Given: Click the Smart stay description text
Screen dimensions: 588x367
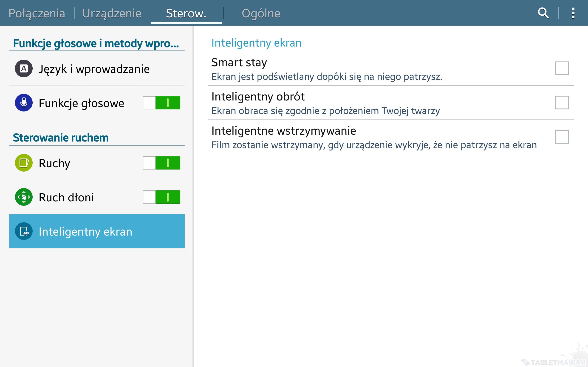Looking at the screenshot, I should [x=327, y=77].
